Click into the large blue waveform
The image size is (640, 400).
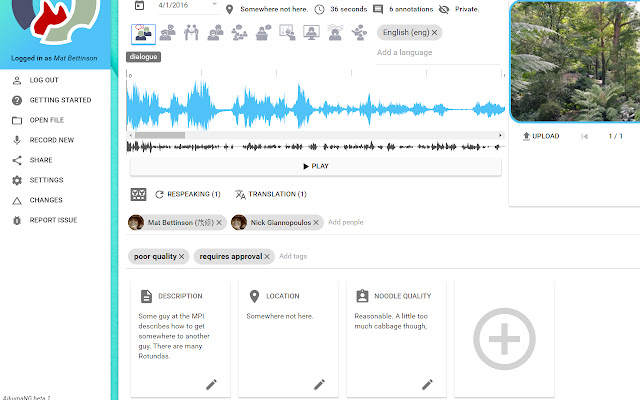(x=316, y=105)
